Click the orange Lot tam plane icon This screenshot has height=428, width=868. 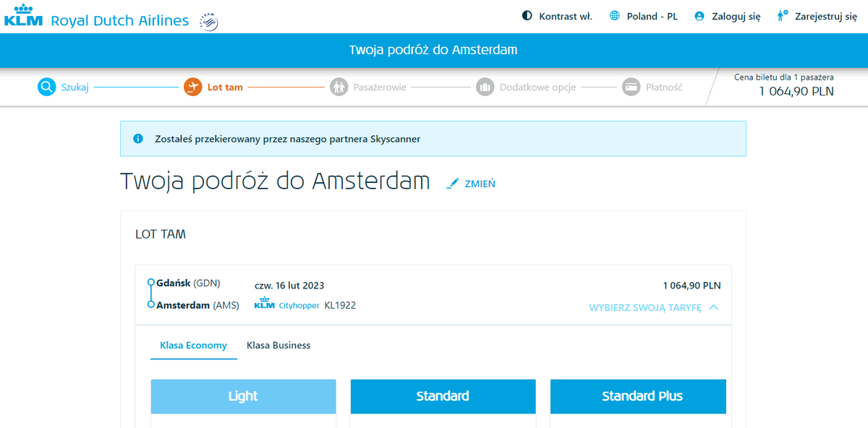click(192, 87)
